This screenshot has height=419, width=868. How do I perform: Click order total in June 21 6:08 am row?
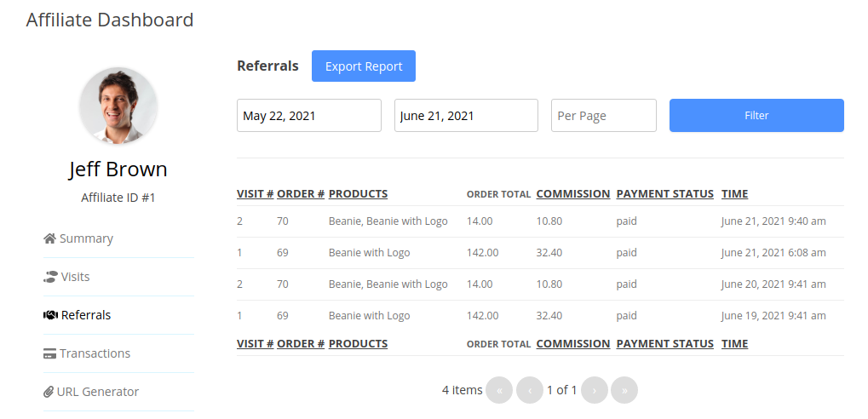tap(483, 253)
